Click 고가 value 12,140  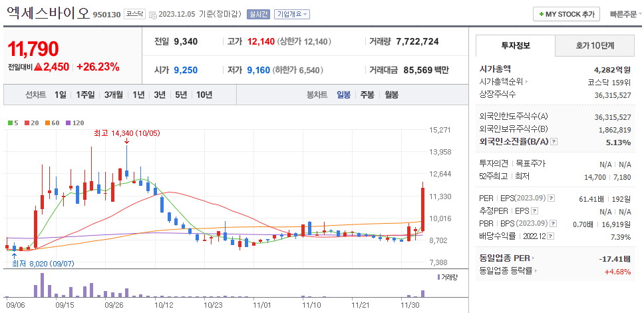tap(261, 41)
